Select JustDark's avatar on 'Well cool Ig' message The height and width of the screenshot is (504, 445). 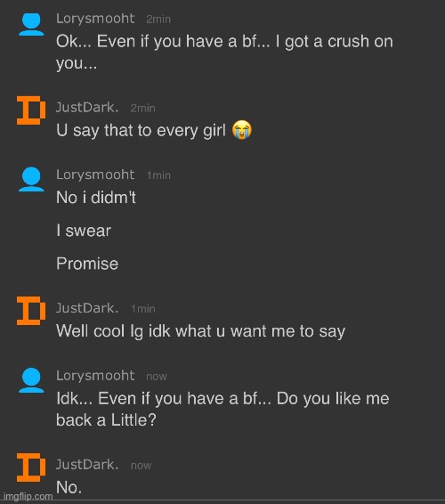click(31, 311)
